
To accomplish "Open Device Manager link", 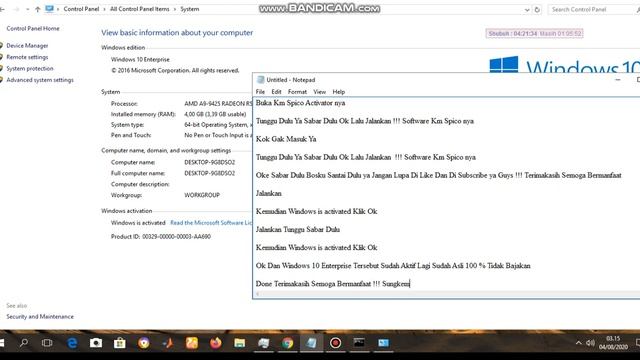I will (x=27, y=46).
